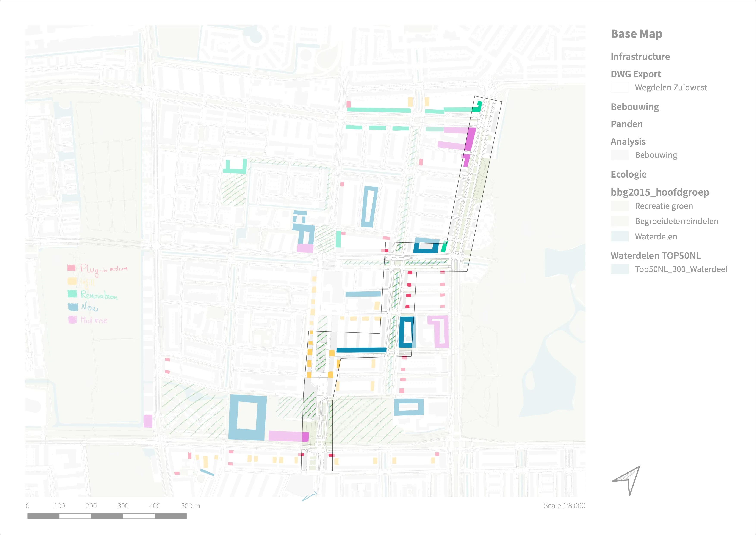Click the DWG Export legend heading
The height and width of the screenshot is (535, 756).
pyautogui.click(x=635, y=74)
